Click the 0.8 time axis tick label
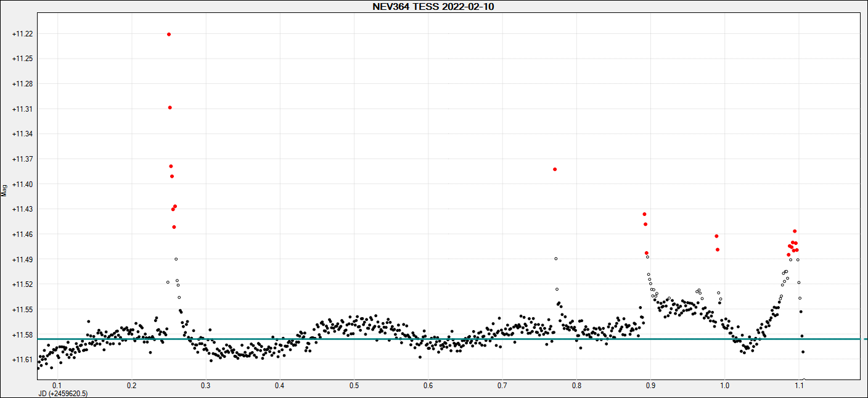The width and height of the screenshot is (868, 398). click(576, 385)
